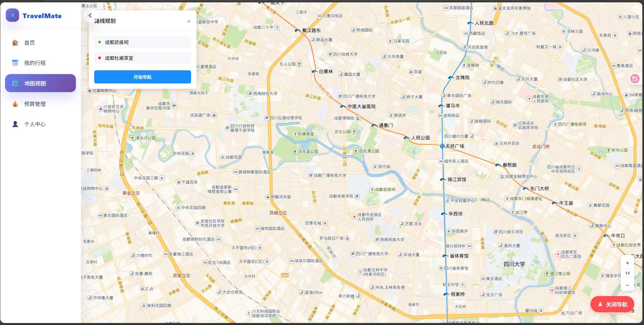Click the 新华公园 park marker
Image resolution: width=644 pixels, height=325 pixels.
point(608,150)
